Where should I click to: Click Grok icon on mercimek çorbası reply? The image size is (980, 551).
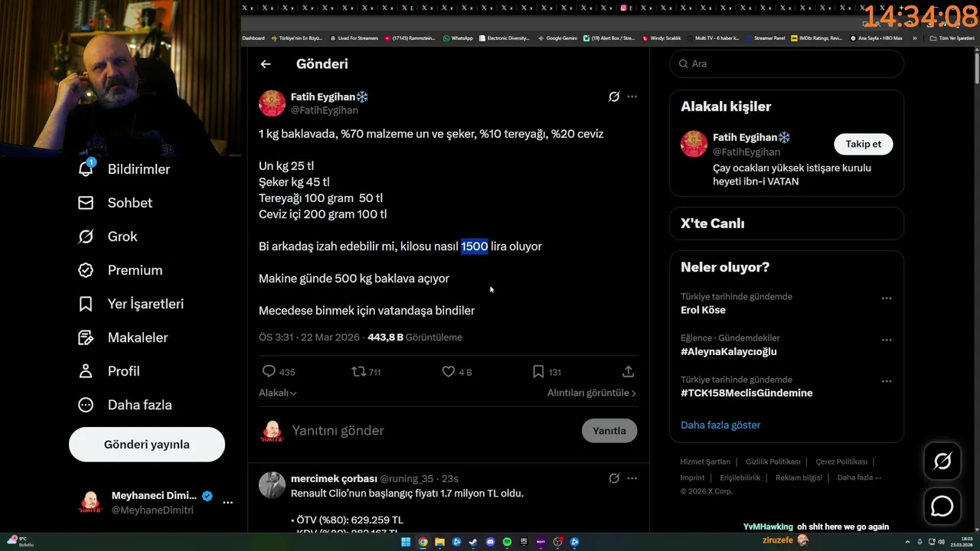tap(614, 478)
